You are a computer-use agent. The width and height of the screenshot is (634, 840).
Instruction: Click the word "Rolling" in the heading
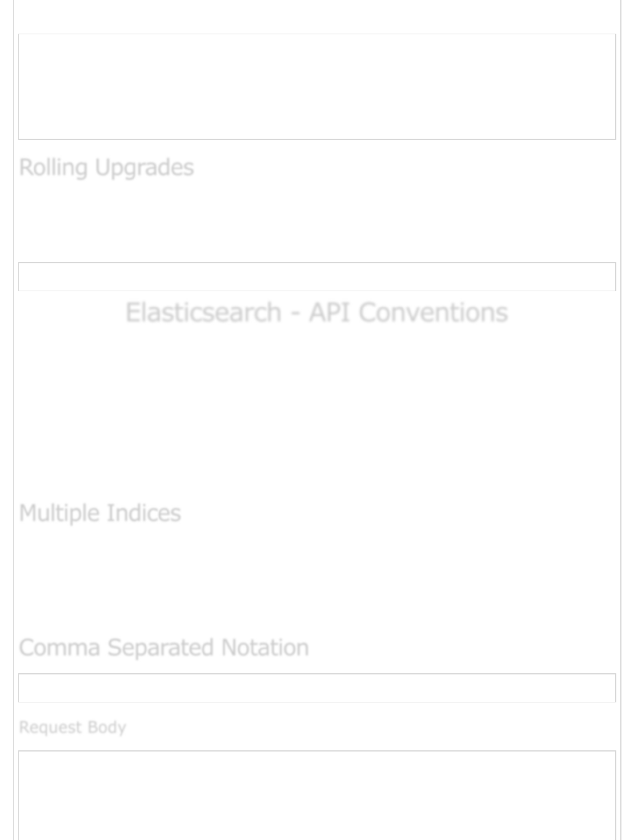[x=53, y=167]
